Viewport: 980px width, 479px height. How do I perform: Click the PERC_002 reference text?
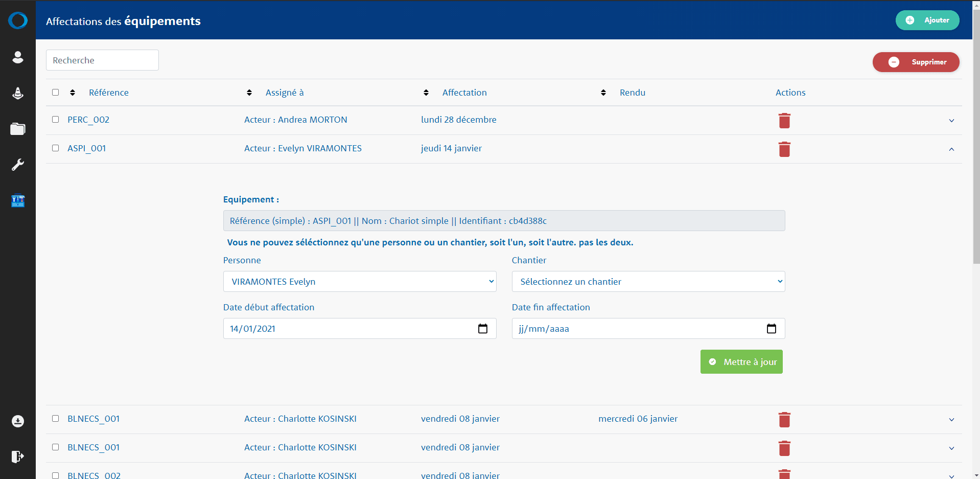[88, 120]
